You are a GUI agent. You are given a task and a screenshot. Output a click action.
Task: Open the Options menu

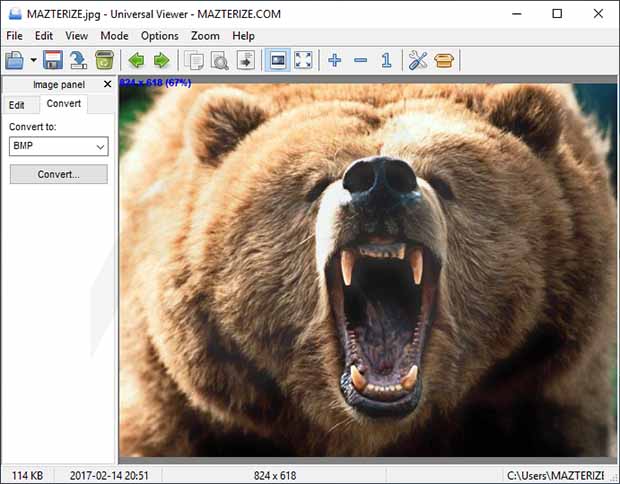coord(160,36)
